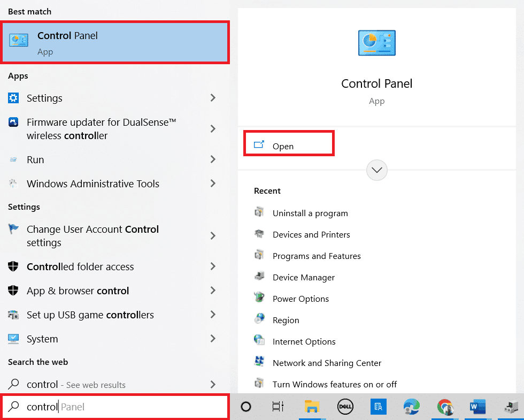Select 'control - See web results' entry
The image size is (524, 420).
(x=76, y=385)
